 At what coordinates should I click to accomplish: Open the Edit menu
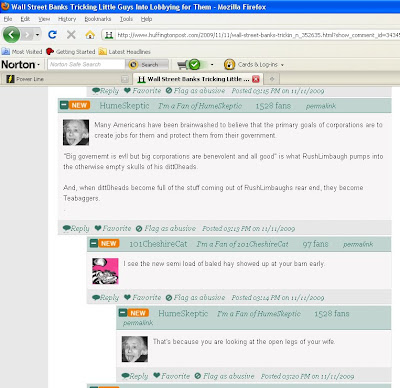click(25, 19)
